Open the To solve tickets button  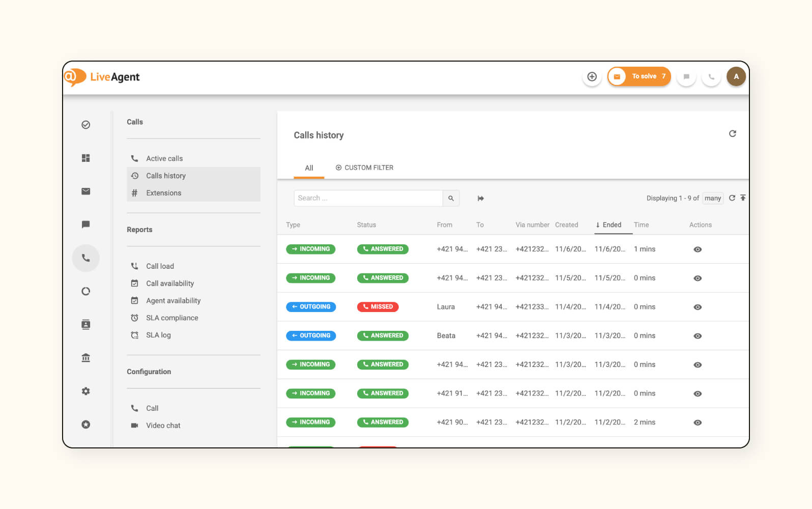(x=639, y=76)
